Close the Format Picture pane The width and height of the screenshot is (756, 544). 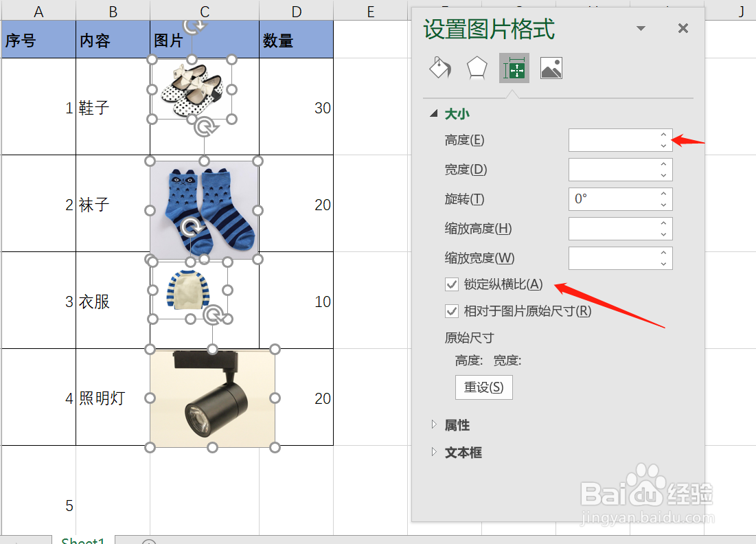click(683, 28)
